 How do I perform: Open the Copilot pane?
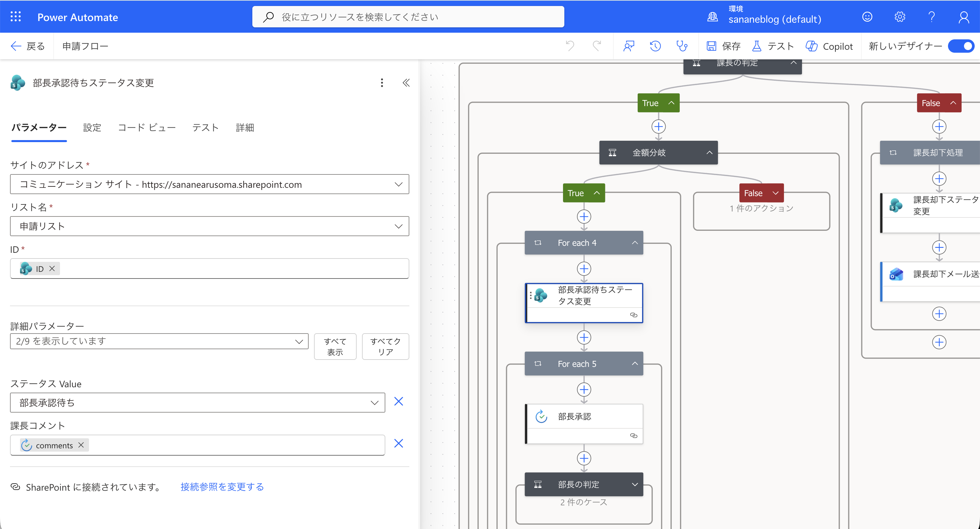click(x=829, y=46)
